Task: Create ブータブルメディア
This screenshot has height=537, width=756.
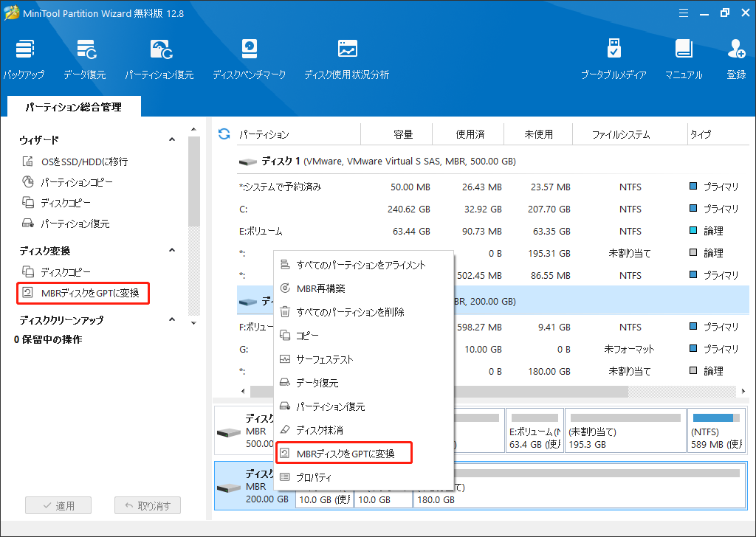Action: click(x=614, y=59)
